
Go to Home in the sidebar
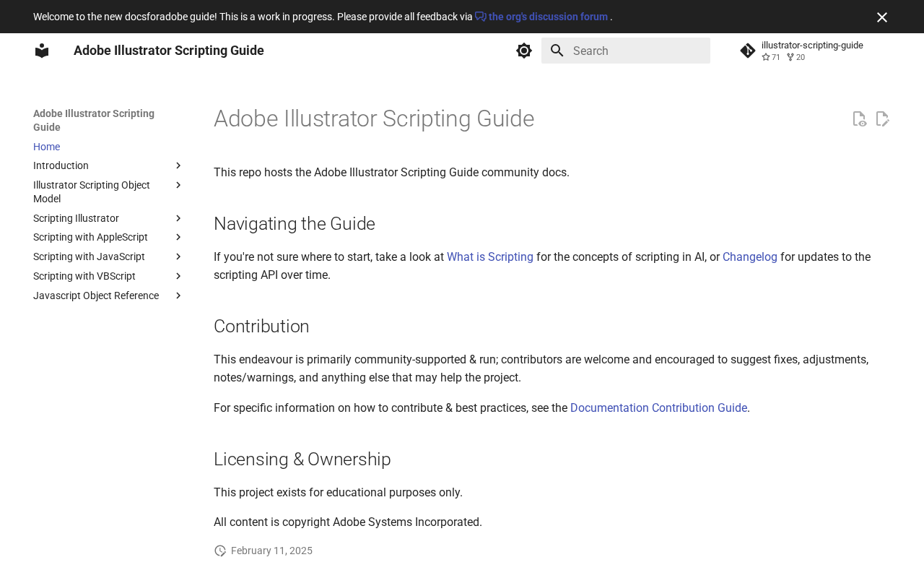[47, 147]
